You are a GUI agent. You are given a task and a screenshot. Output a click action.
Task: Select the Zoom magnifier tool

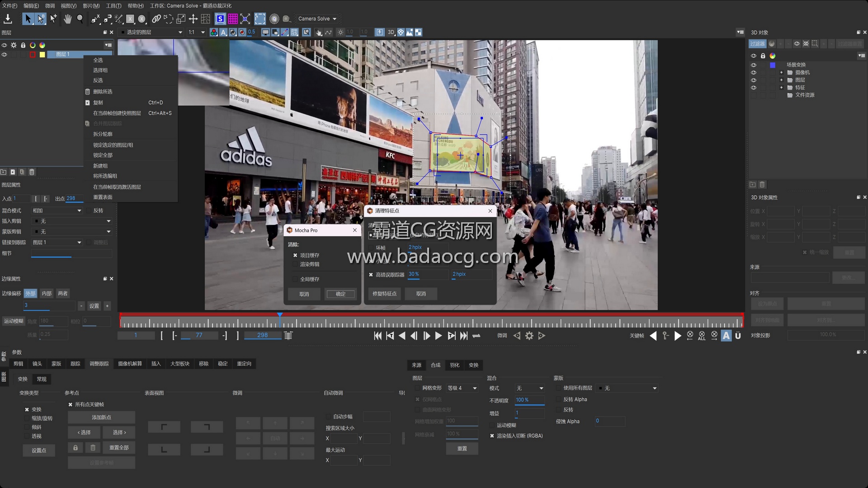click(80, 19)
